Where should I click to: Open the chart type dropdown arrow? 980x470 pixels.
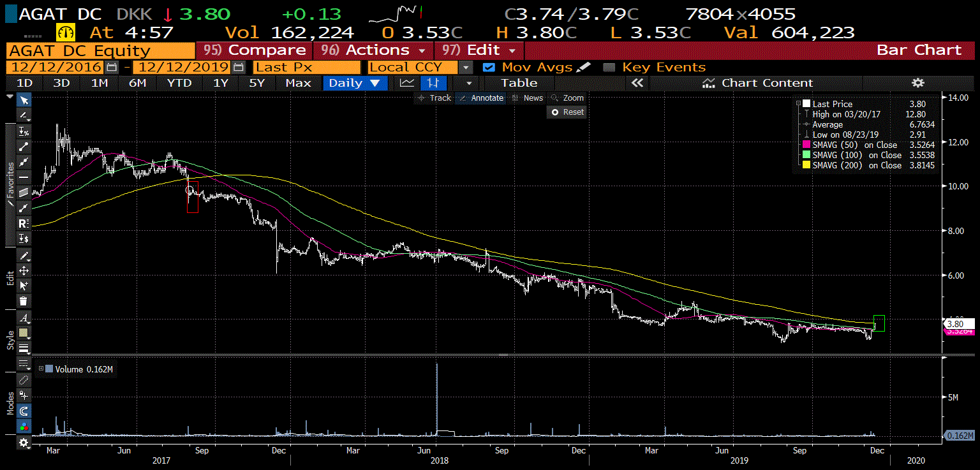coord(470,83)
